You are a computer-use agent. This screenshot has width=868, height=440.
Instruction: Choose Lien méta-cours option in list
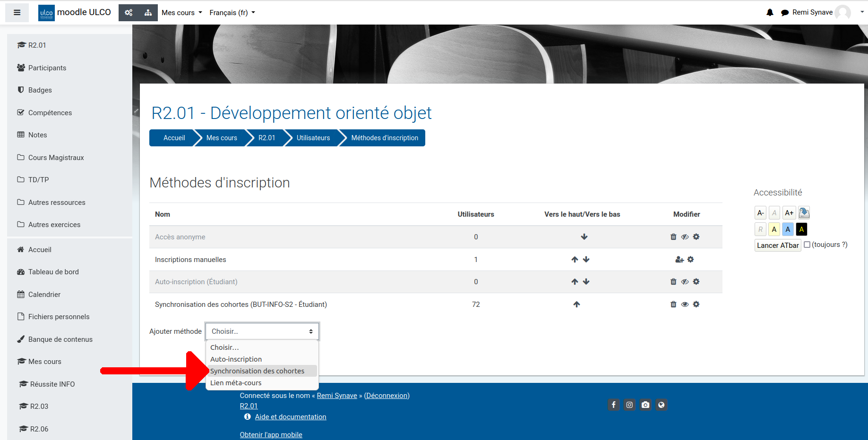236,383
